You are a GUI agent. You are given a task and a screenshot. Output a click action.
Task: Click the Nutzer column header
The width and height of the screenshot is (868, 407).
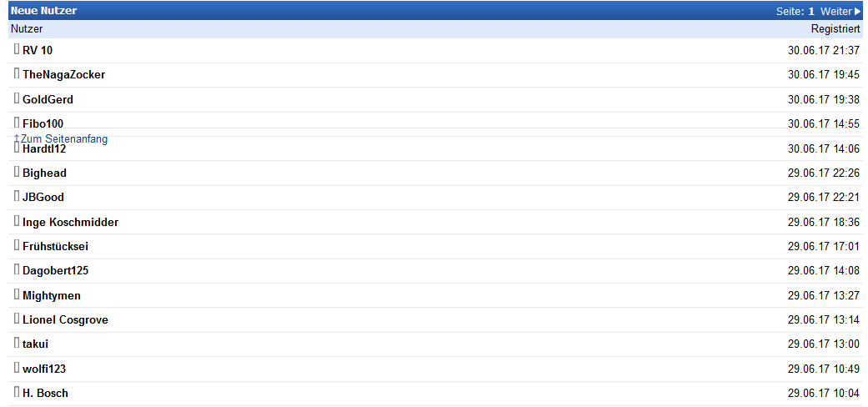coord(27,29)
